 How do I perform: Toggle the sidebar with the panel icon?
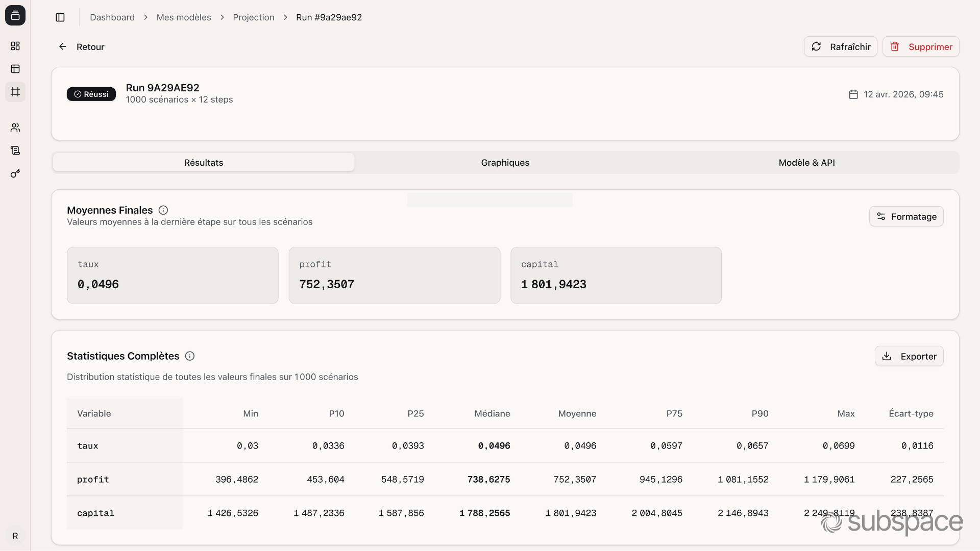point(60,17)
